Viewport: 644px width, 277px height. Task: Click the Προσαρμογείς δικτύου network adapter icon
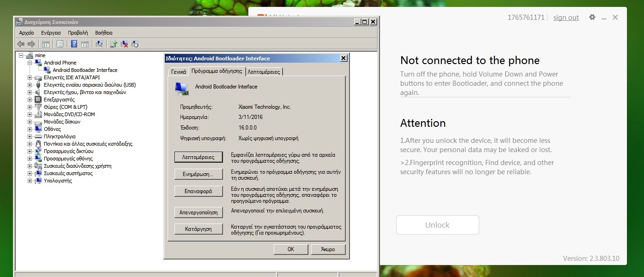point(38,151)
